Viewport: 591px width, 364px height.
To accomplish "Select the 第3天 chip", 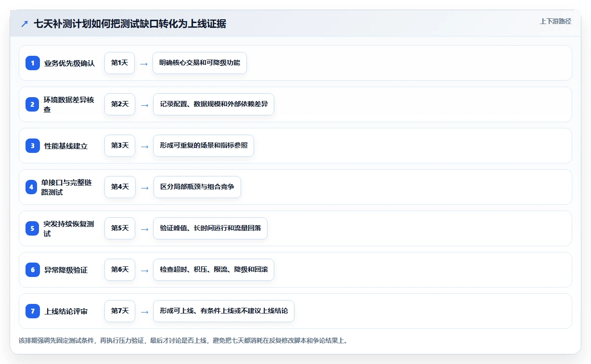I will point(120,146).
